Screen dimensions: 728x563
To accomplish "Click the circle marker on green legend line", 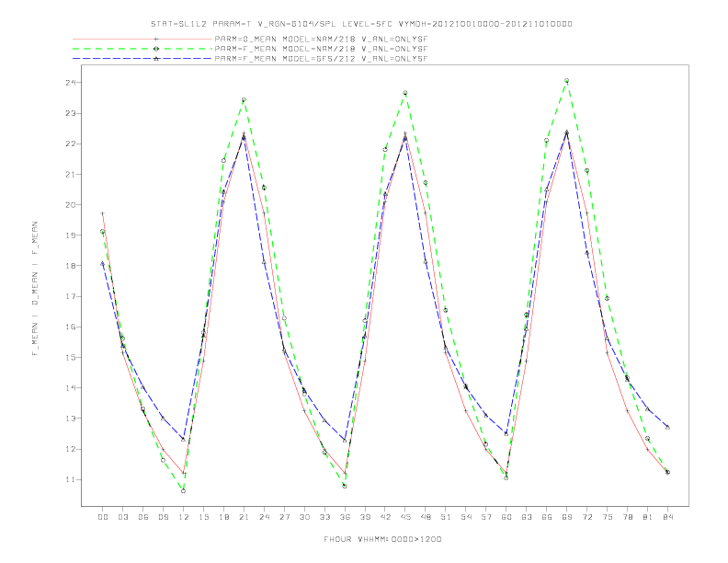I will (x=156, y=49).
